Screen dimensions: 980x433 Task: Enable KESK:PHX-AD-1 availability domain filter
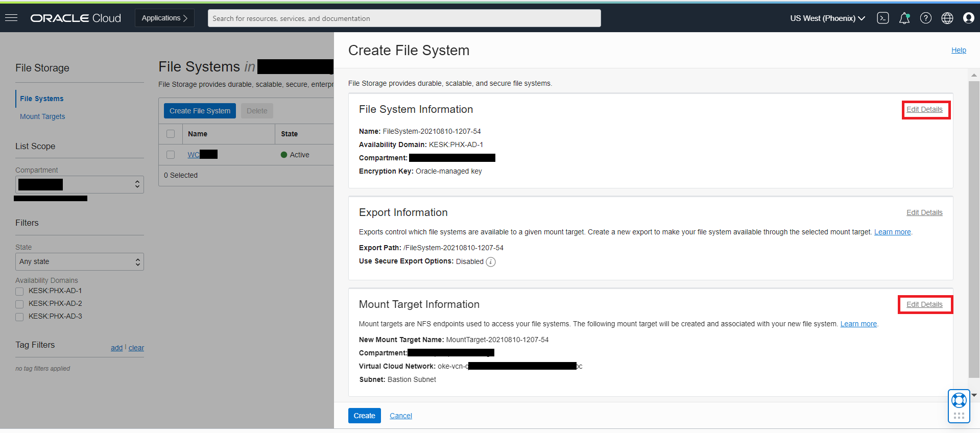pos(19,292)
